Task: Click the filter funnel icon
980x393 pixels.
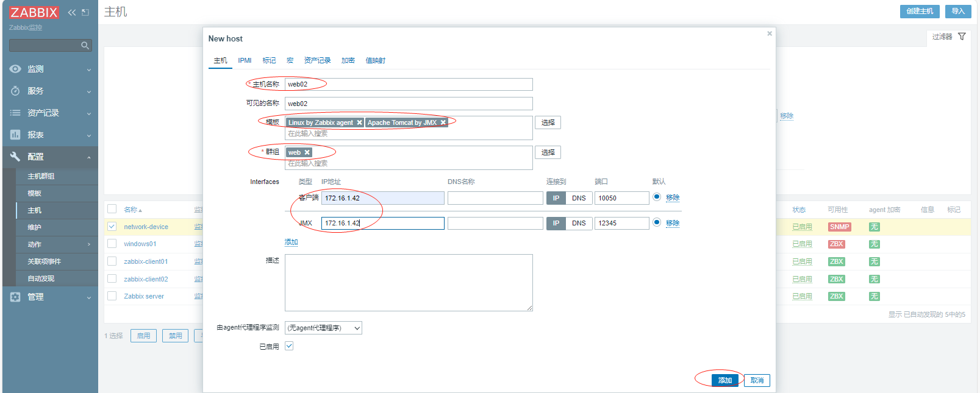Action: tap(962, 37)
